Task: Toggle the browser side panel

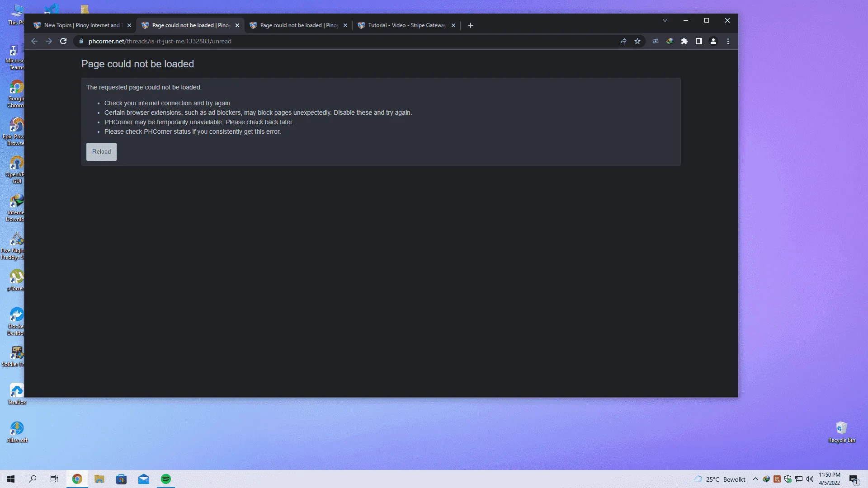Action: point(699,41)
